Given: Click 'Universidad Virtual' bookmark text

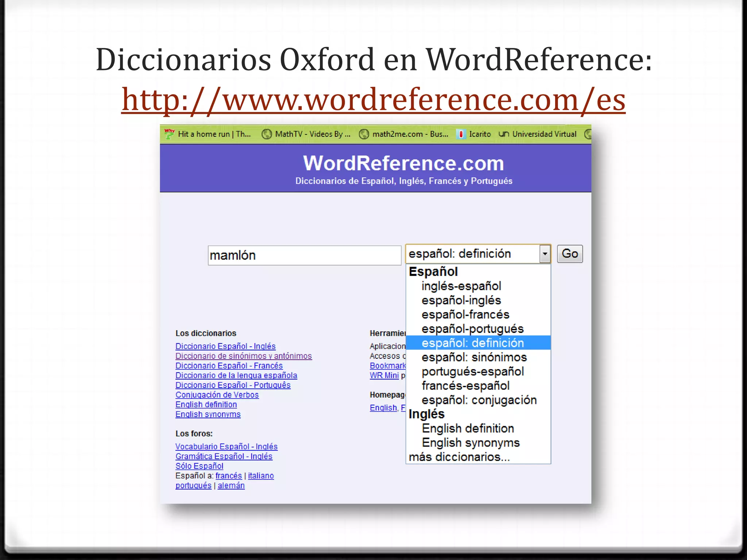Looking at the screenshot, I should 545,134.
